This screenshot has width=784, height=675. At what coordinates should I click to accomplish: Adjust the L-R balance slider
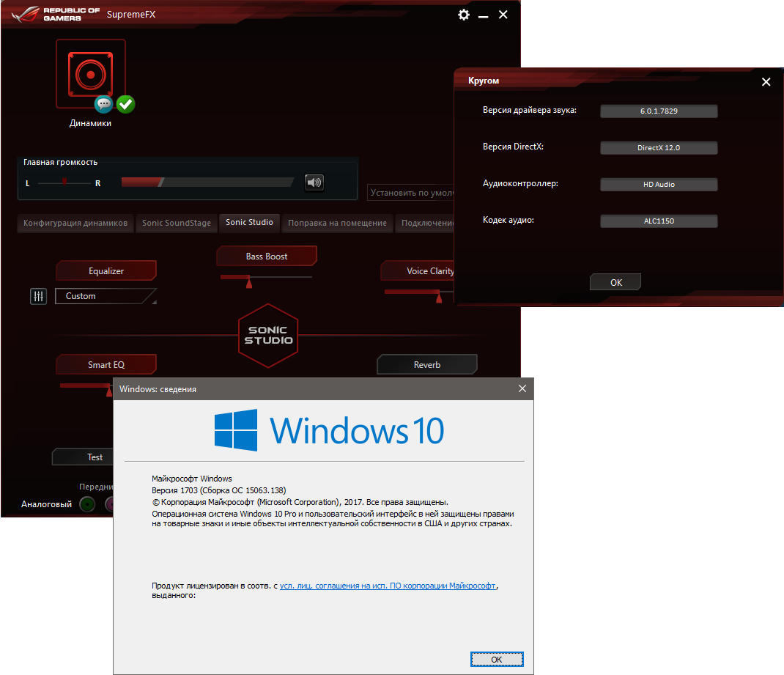(x=64, y=183)
